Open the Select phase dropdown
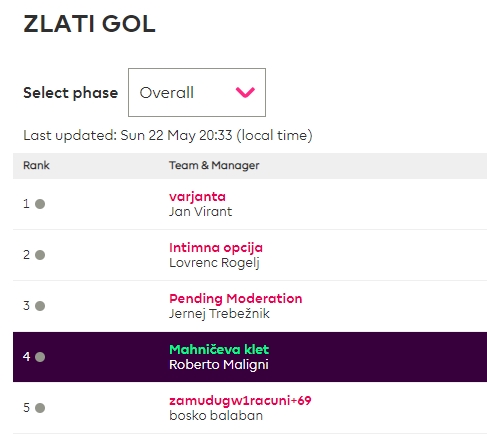 tap(197, 93)
